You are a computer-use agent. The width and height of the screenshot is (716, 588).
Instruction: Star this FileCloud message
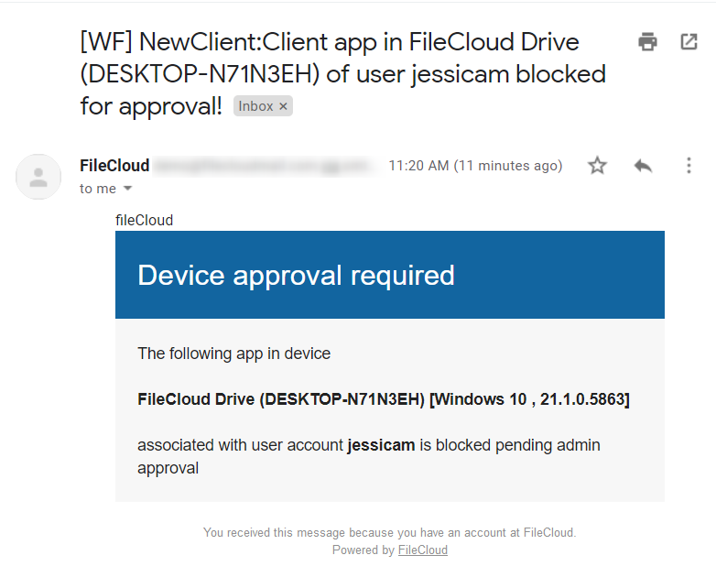tap(597, 166)
